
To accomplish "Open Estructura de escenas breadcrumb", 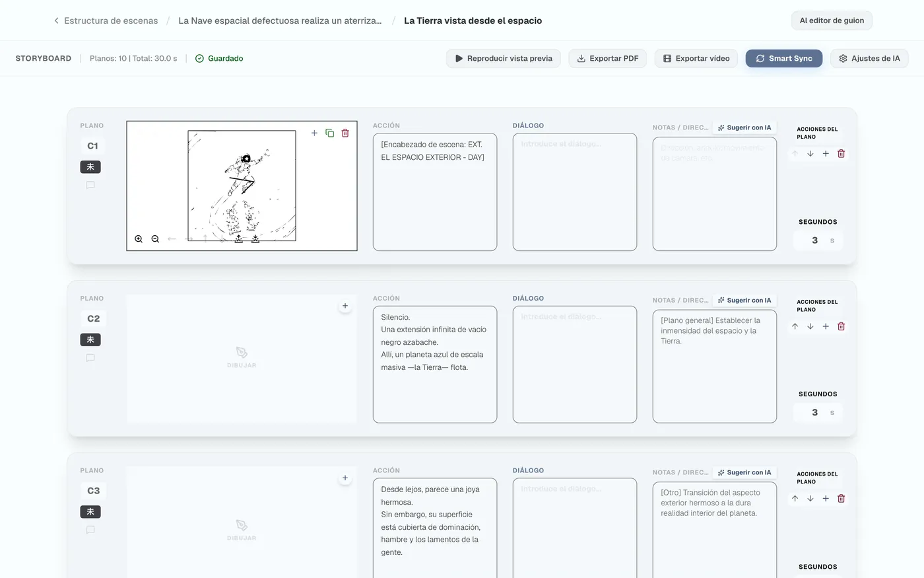I will pyautogui.click(x=111, y=20).
